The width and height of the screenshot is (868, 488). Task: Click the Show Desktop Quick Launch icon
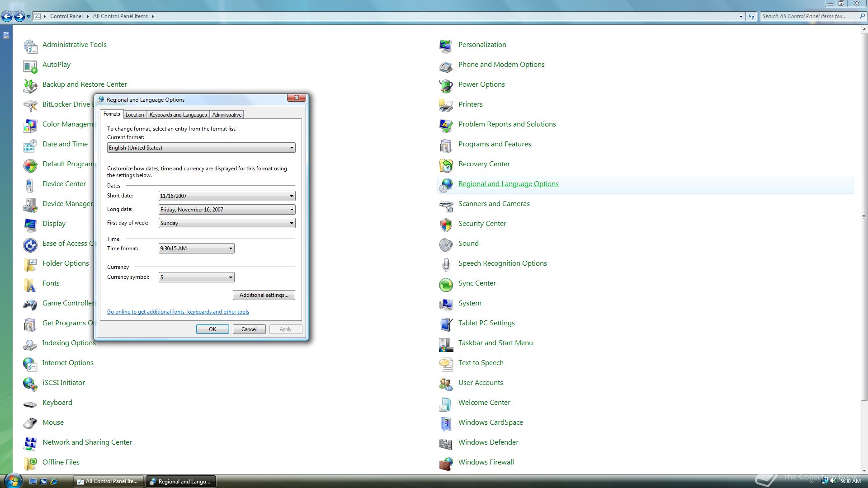pos(33,482)
